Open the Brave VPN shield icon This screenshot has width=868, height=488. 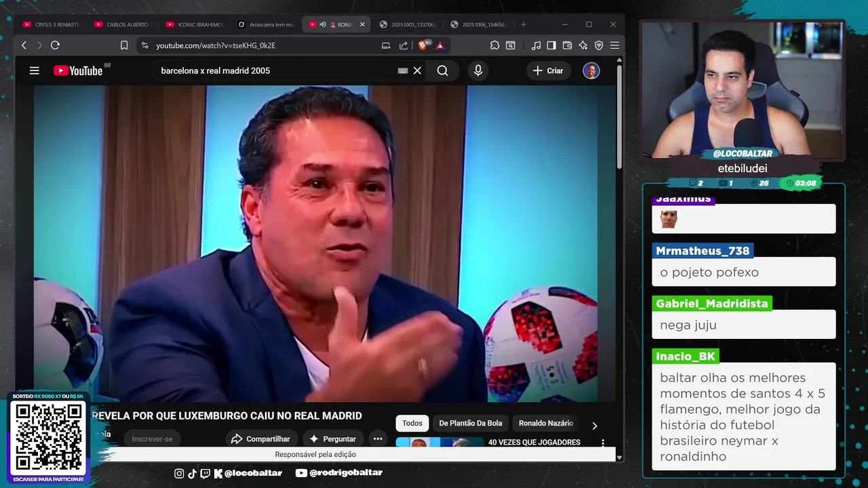tap(599, 45)
